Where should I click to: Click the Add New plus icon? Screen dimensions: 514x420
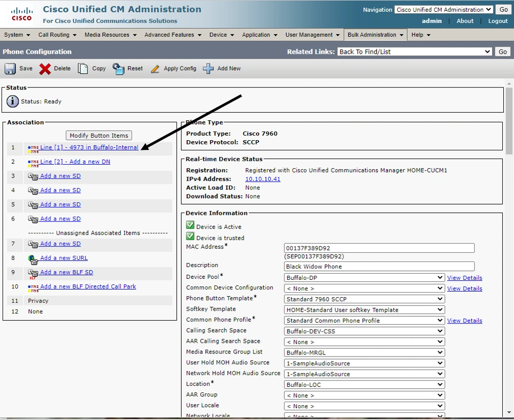208,69
